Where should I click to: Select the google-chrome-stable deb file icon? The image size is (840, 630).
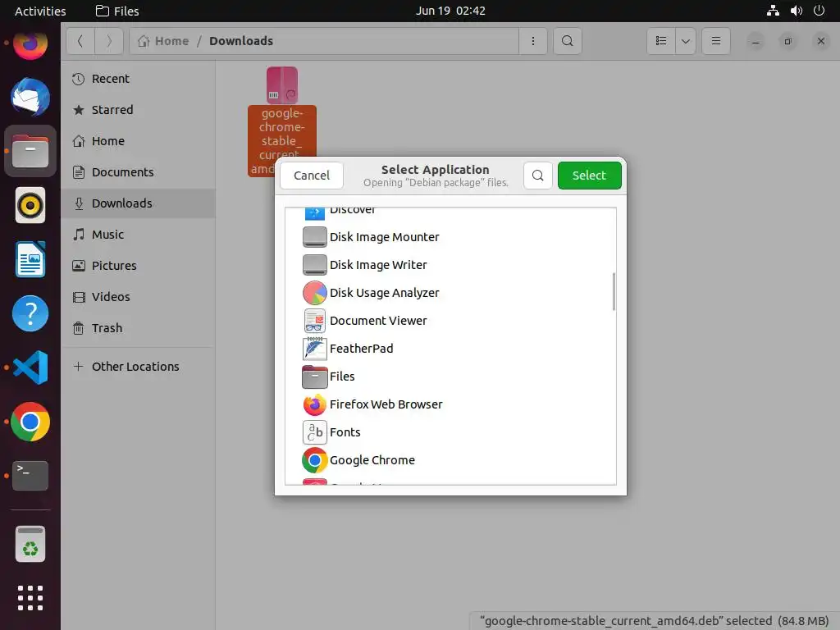282,85
